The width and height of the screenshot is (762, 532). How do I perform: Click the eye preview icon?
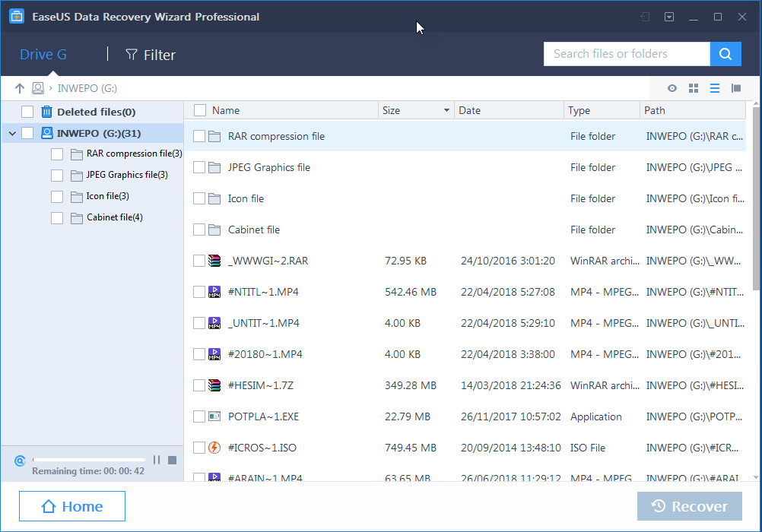pyautogui.click(x=672, y=88)
